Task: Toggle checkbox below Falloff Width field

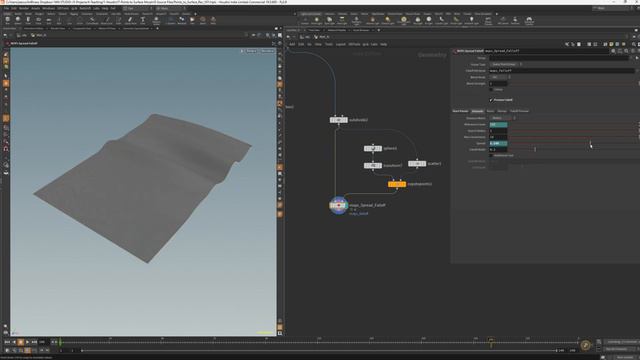Action: [x=491, y=156]
